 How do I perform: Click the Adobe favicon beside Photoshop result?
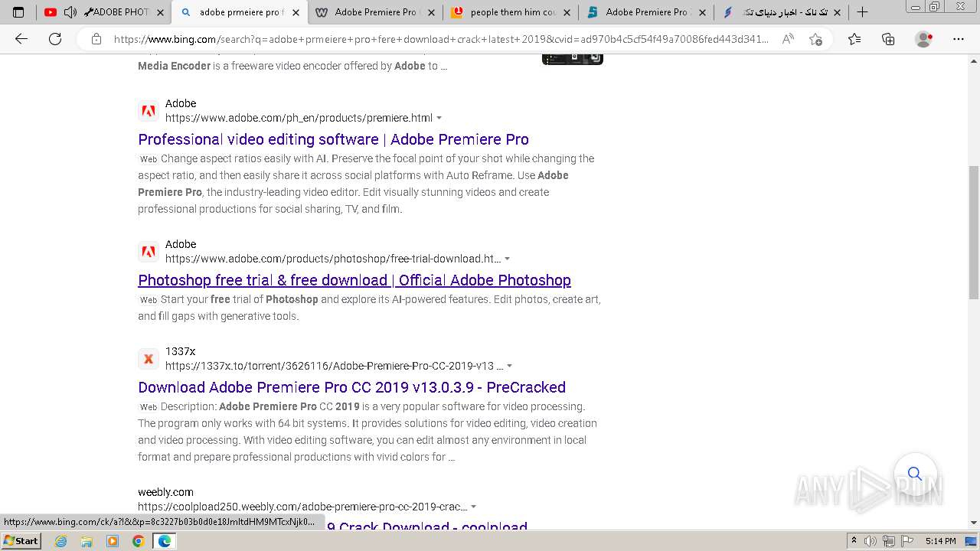tap(149, 252)
